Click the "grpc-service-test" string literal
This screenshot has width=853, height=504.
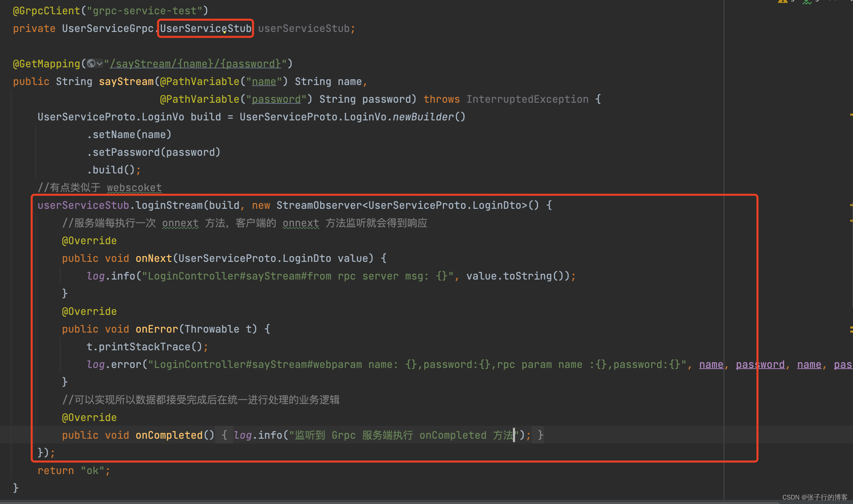(145, 11)
